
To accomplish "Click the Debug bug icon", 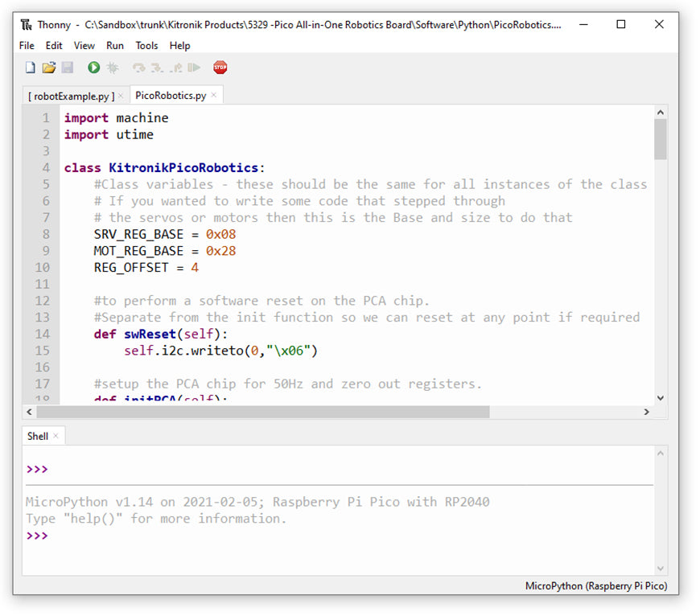I will click(x=113, y=68).
